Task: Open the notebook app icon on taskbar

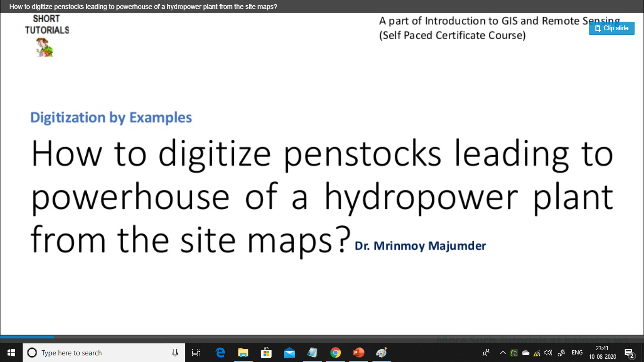Action: [x=312, y=353]
